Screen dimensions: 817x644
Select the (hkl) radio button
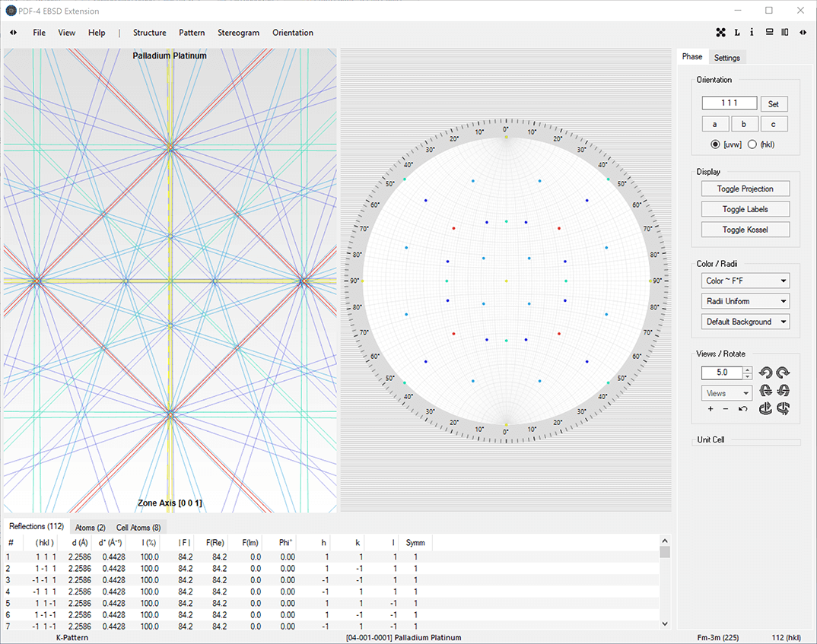752,144
